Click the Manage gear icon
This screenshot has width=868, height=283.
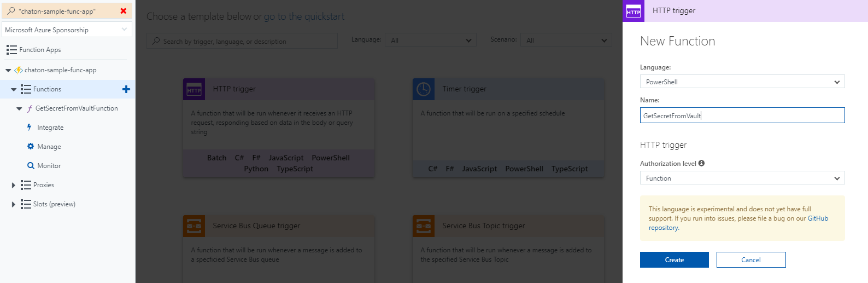tap(31, 146)
